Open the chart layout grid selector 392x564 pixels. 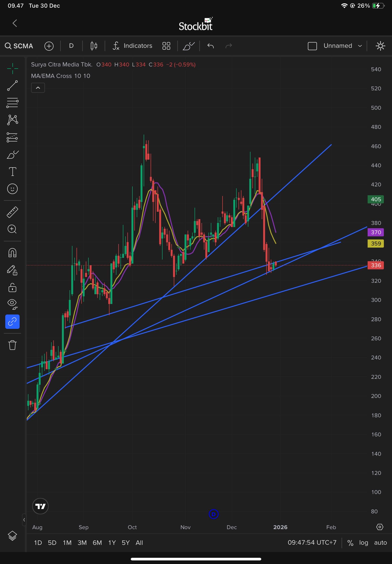point(166,46)
